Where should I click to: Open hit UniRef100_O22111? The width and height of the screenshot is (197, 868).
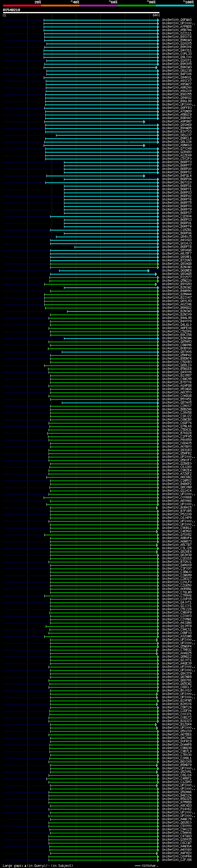176,33
